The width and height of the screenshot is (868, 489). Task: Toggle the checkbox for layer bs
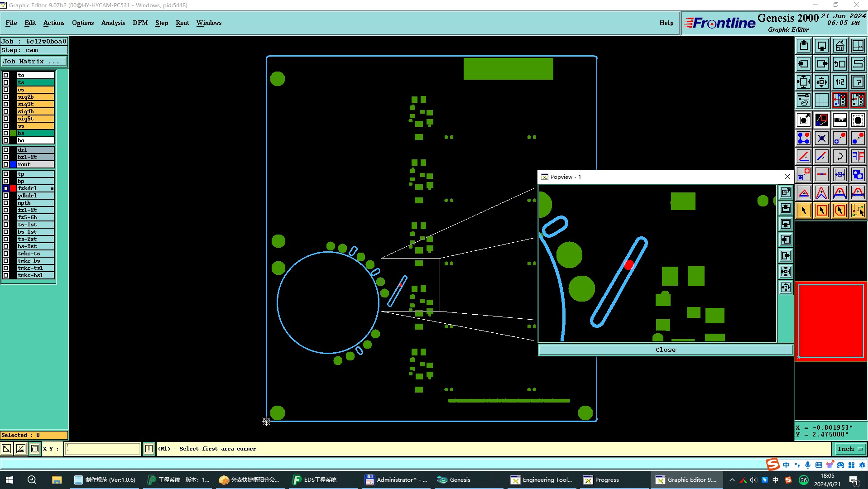pyautogui.click(x=6, y=133)
